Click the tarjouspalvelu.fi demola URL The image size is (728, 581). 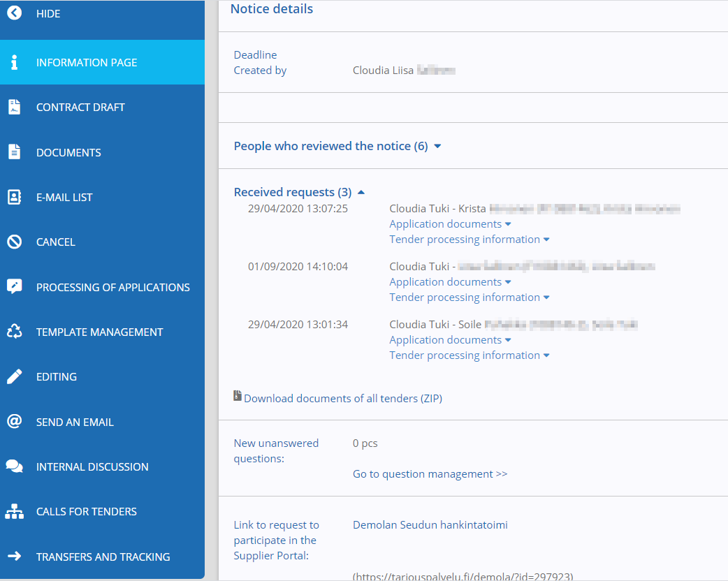tap(463, 576)
